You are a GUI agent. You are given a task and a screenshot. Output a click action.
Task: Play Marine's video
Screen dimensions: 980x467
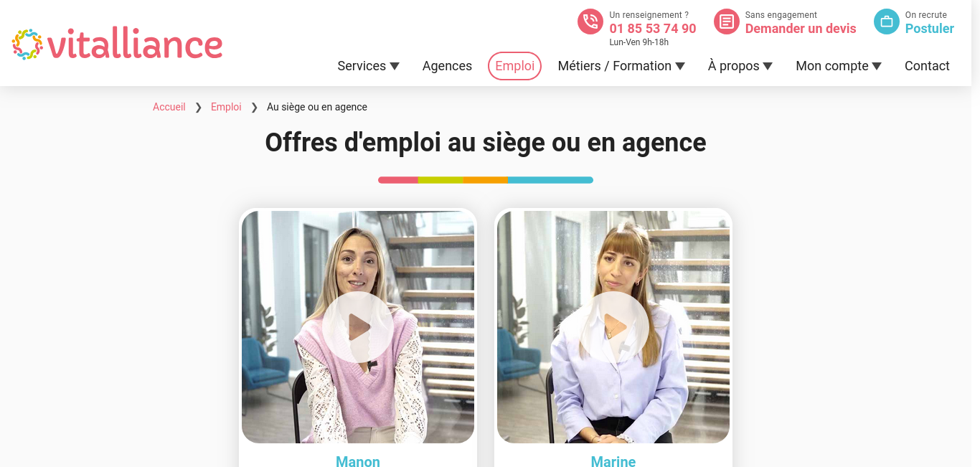[613, 327]
